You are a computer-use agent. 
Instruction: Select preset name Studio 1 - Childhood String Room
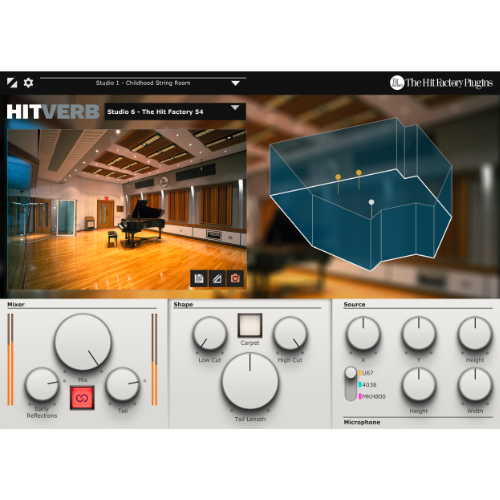(143, 83)
